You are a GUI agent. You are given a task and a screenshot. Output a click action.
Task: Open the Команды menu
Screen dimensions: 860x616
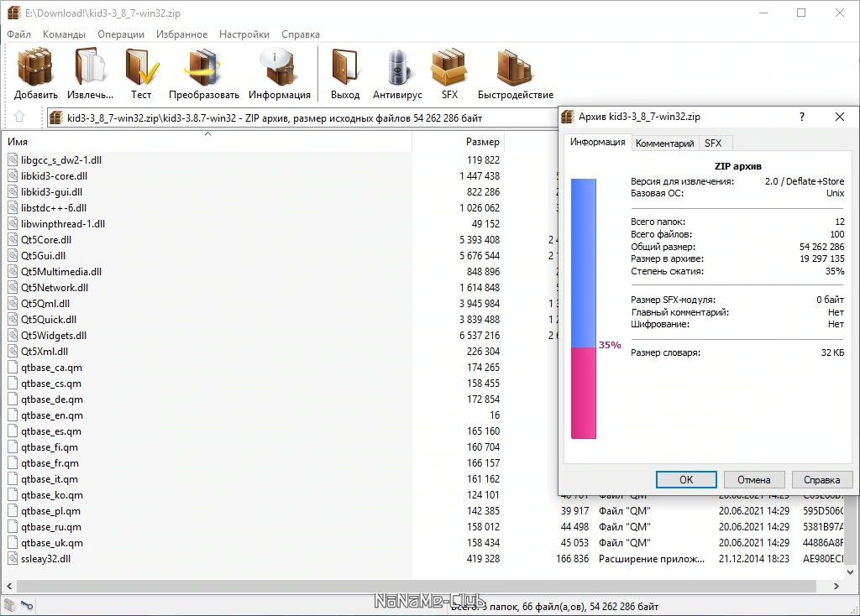[64, 34]
